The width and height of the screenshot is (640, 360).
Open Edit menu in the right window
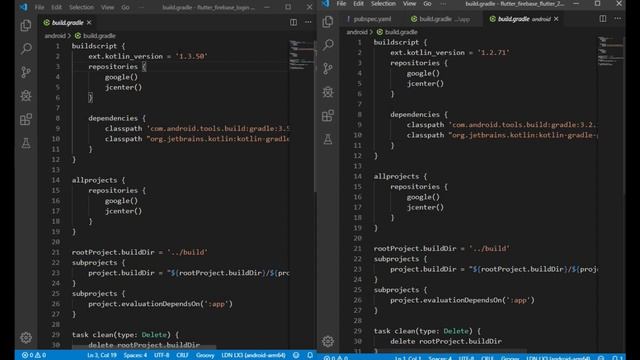[x=358, y=4]
